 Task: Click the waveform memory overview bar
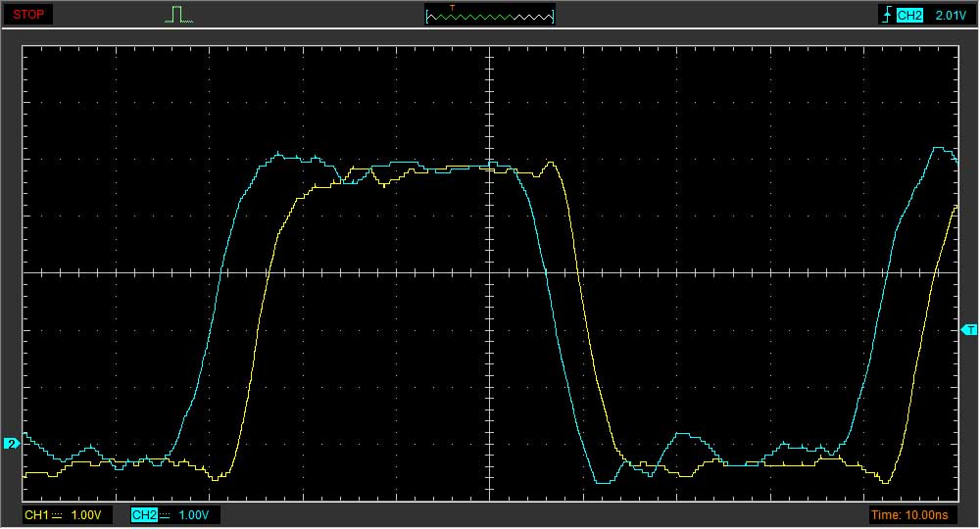pyautogui.click(x=490, y=16)
